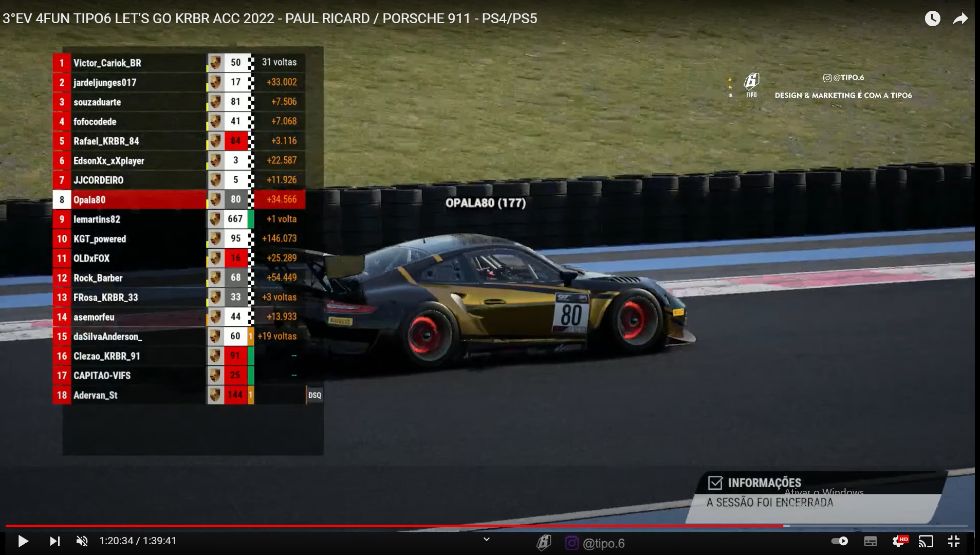Cast the video to a device
The height and width of the screenshot is (555, 980).
pyautogui.click(x=926, y=541)
